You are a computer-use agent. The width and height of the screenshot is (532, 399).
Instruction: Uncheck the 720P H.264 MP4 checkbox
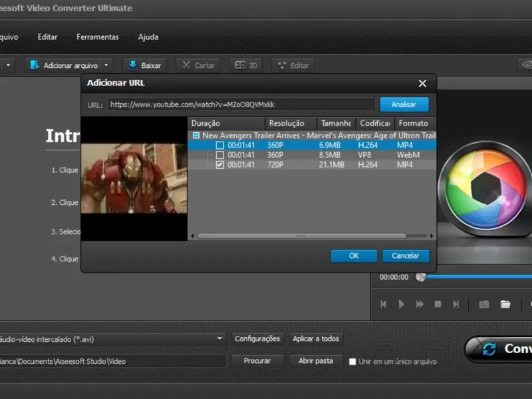(x=220, y=165)
